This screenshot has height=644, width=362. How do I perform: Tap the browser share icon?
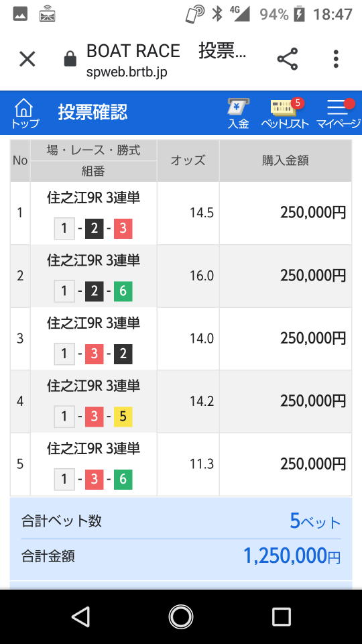pyautogui.click(x=288, y=59)
